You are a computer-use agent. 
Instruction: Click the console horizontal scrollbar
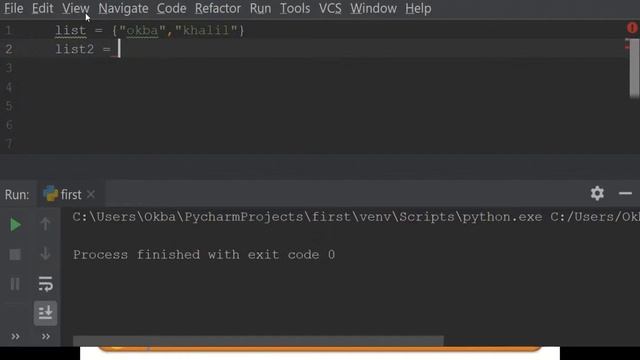pyautogui.click(x=258, y=341)
